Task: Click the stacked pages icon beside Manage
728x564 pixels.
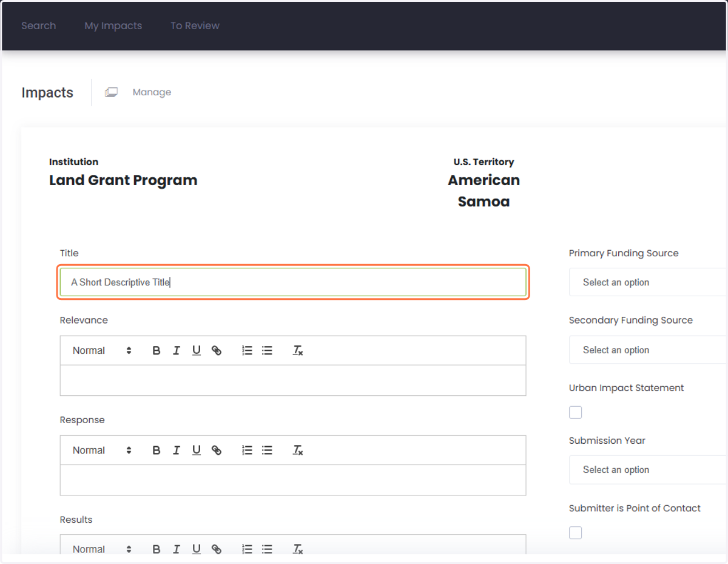Action: click(x=111, y=92)
